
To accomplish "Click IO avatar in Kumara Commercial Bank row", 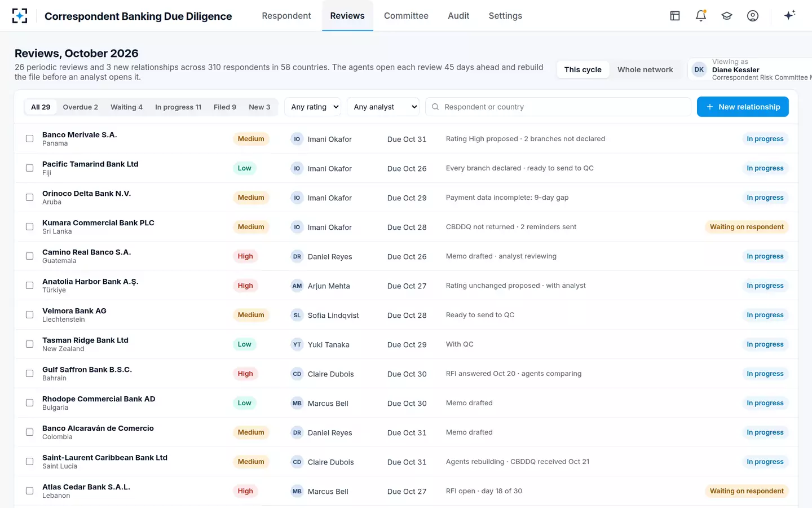I will click(297, 227).
